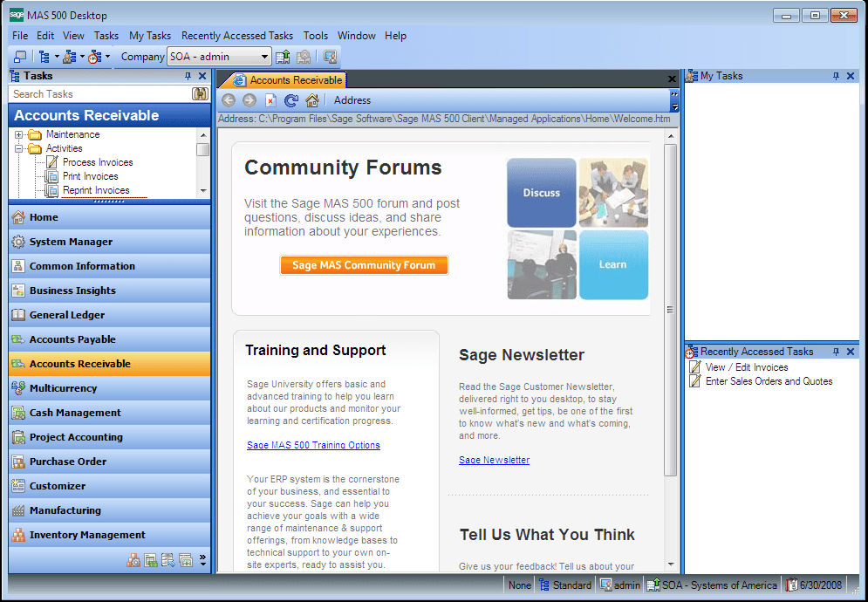Follow the Sage Newsletter link
Viewport: 868px width, 602px height.
pyautogui.click(x=494, y=460)
